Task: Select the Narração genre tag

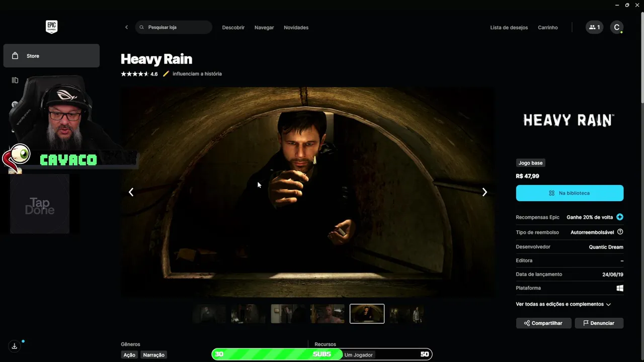Action: [x=153, y=355]
